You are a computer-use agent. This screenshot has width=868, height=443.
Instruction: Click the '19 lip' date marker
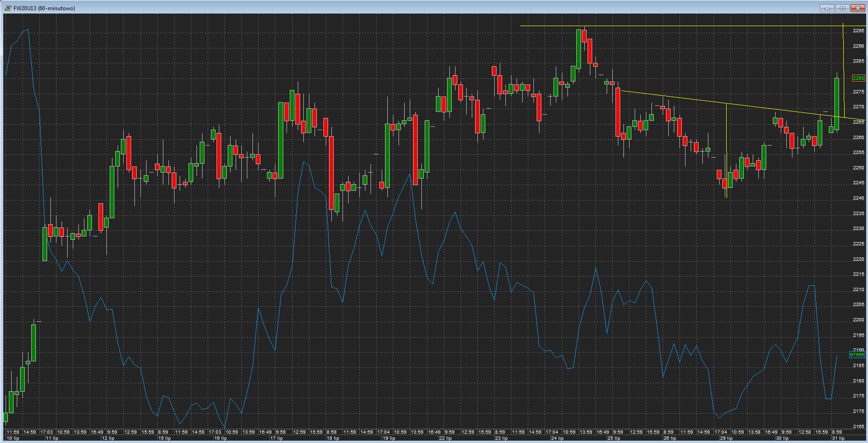pos(389,438)
